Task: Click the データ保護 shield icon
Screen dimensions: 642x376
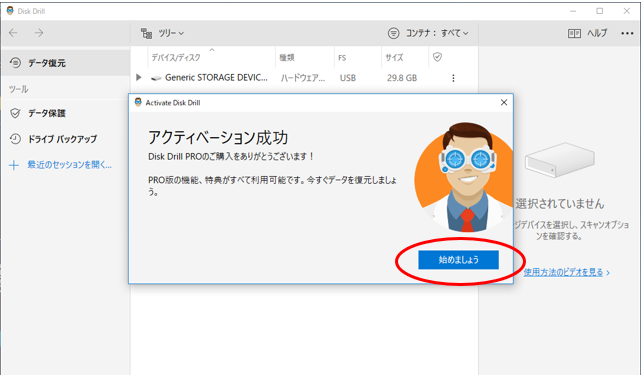Action: tap(15, 113)
